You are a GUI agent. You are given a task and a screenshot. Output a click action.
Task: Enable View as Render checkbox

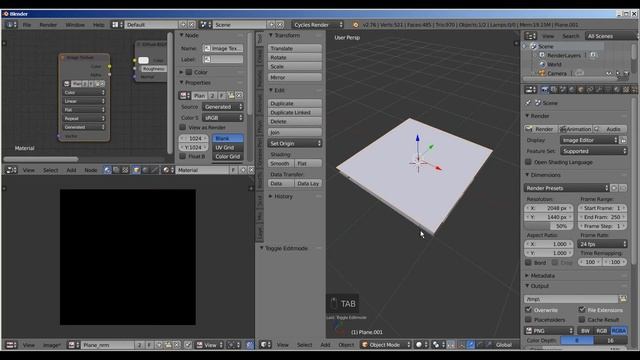point(183,127)
